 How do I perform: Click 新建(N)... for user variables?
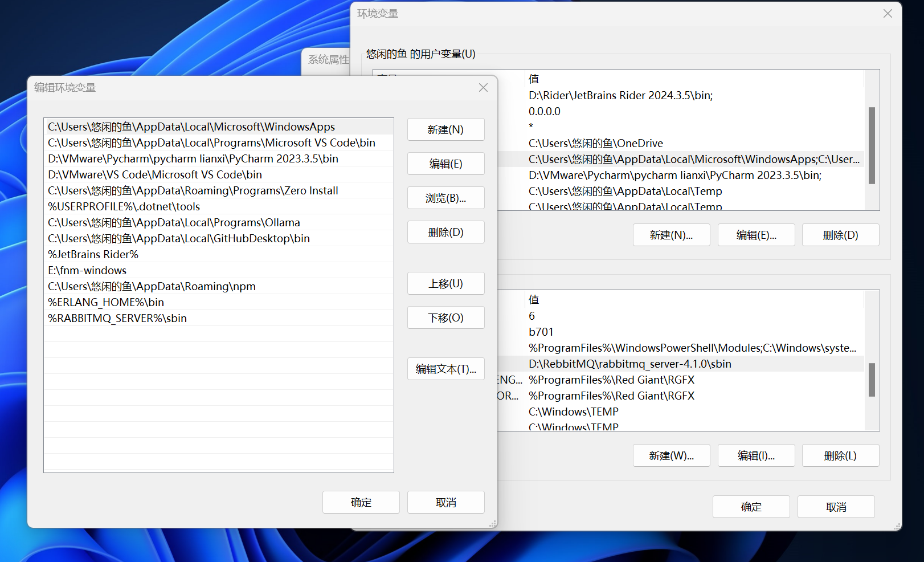[671, 235]
